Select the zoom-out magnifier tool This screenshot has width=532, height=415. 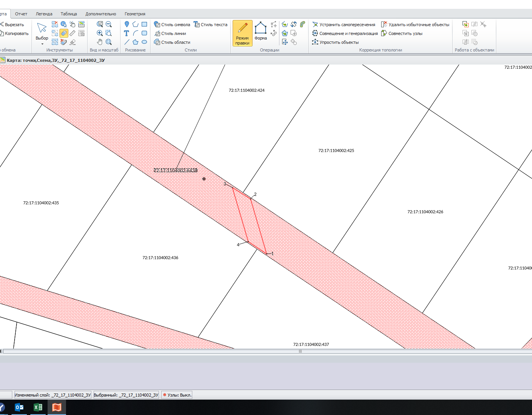click(109, 25)
